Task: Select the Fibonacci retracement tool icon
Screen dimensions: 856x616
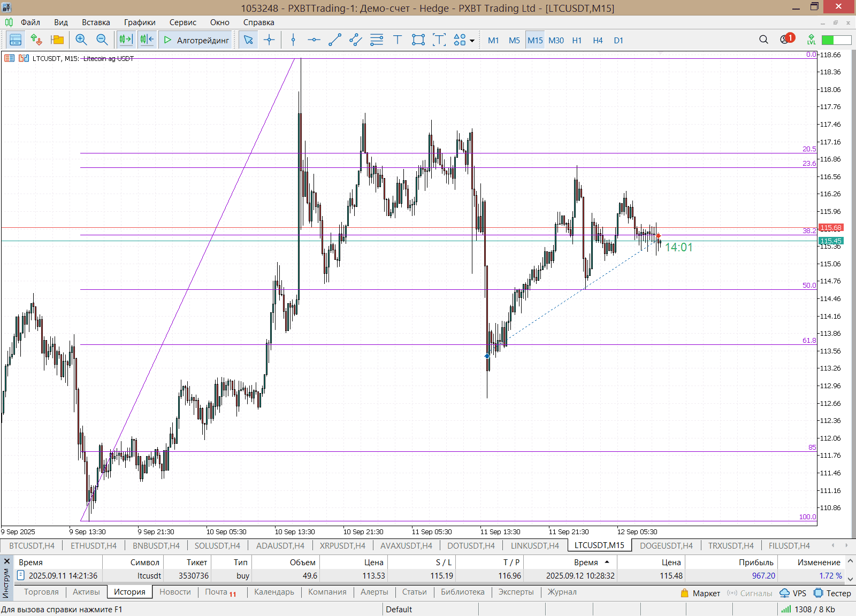Action: tap(377, 40)
